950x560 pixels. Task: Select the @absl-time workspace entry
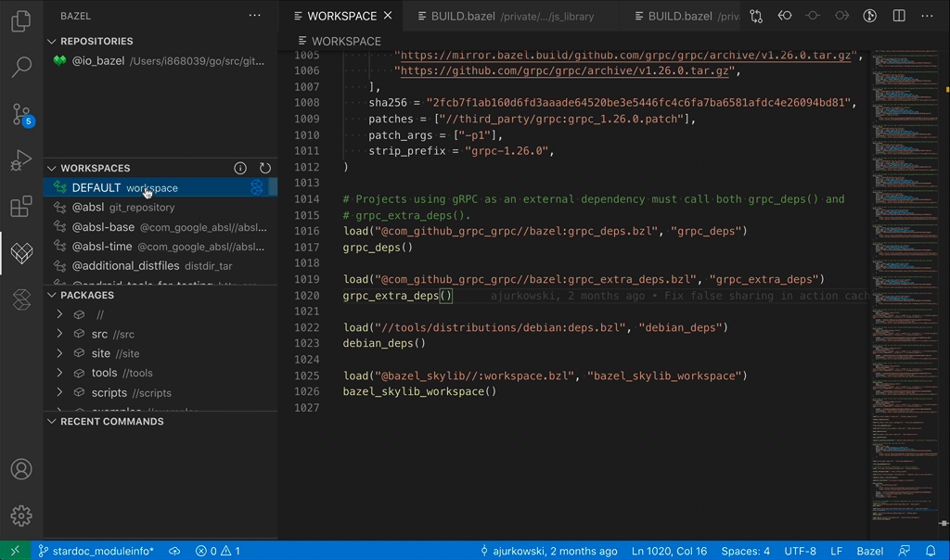(x=160, y=247)
